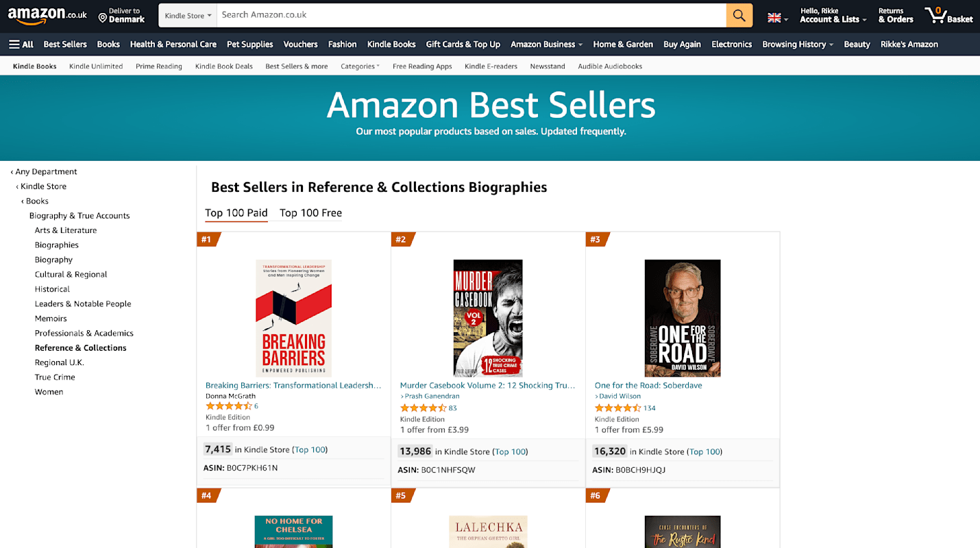980x548 pixels.
Task: Expand the Categories dropdown in Kindle subnav
Action: tap(360, 66)
